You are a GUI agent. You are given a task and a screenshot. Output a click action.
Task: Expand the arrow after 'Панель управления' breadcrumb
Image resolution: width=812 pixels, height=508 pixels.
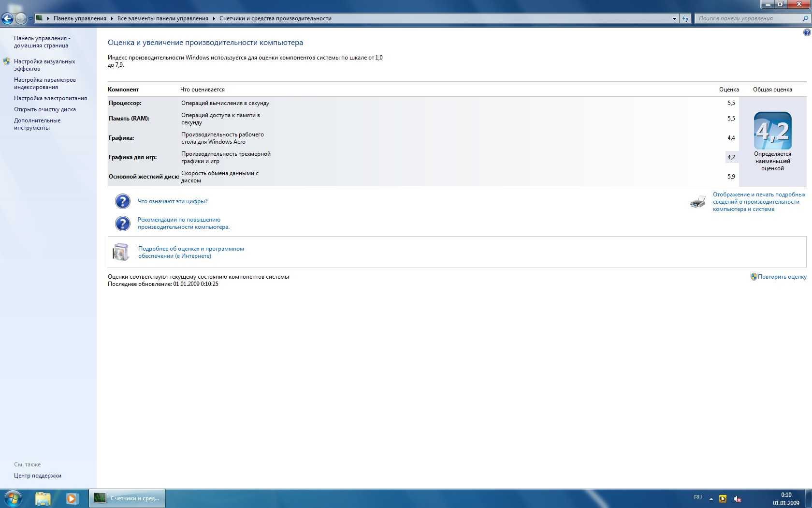(x=112, y=18)
